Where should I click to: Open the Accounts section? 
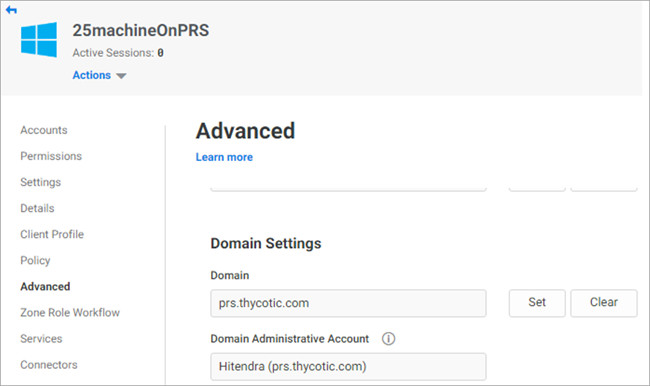44,130
